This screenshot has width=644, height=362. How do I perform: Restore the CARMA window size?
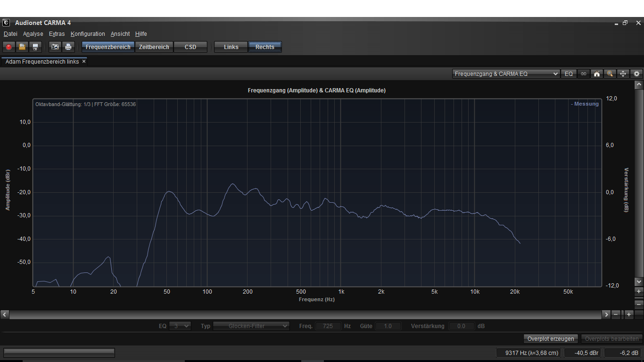point(625,23)
